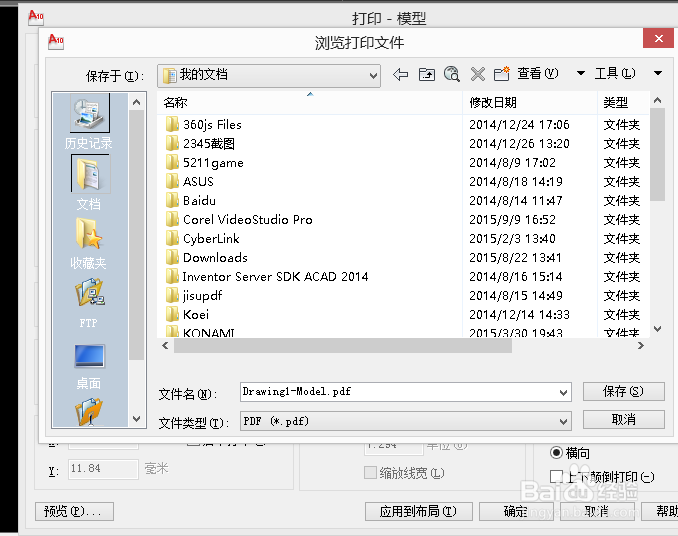Open the 查看(V) menu
The image size is (678, 536).
tap(538, 73)
